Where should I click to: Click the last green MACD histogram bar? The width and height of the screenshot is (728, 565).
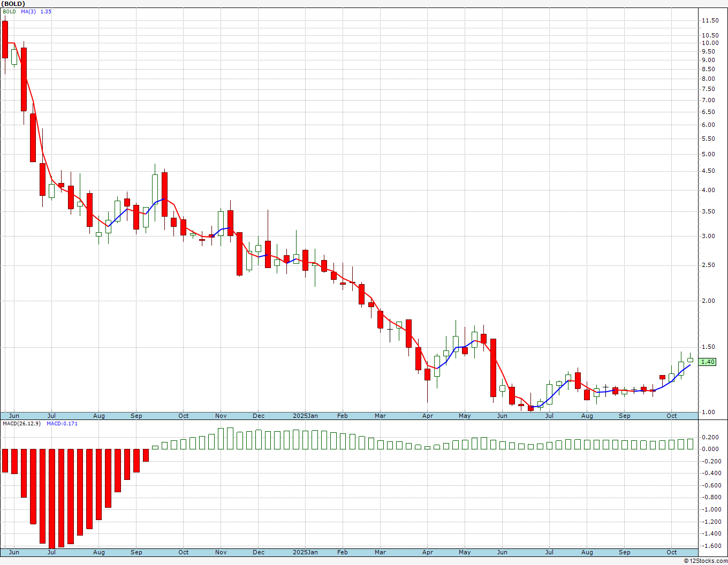tap(691, 444)
